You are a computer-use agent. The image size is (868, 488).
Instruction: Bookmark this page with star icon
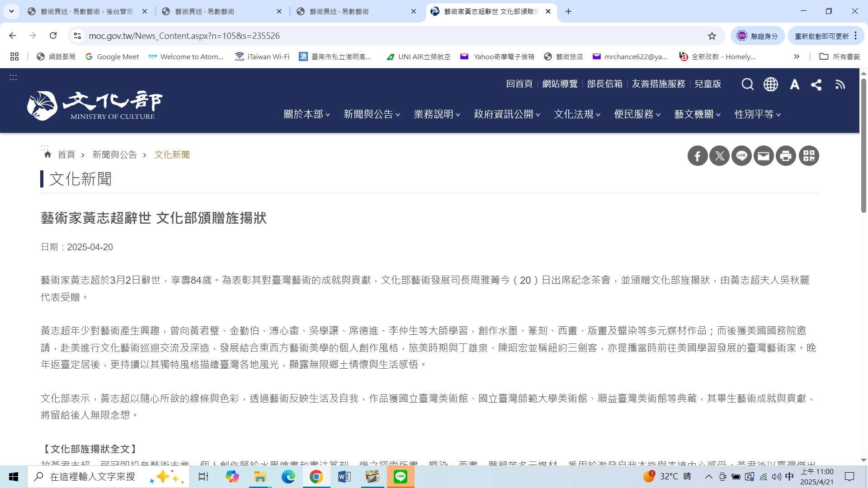point(712,36)
